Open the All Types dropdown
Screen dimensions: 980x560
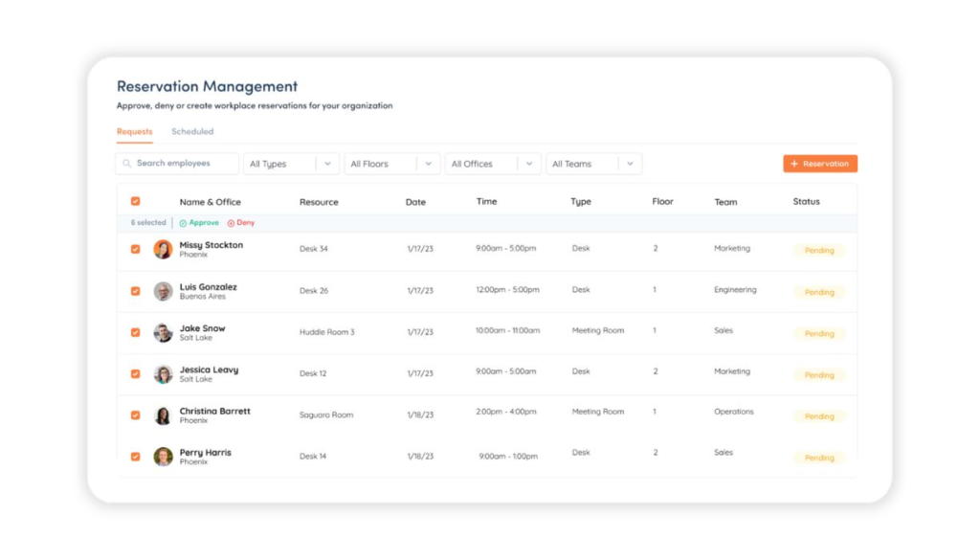pos(291,164)
